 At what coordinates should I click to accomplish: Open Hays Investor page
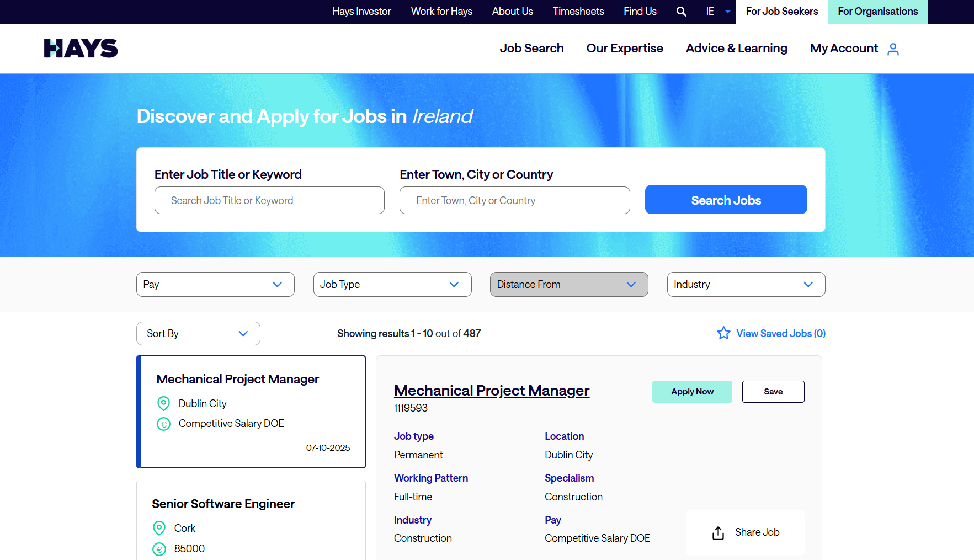click(361, 12)
